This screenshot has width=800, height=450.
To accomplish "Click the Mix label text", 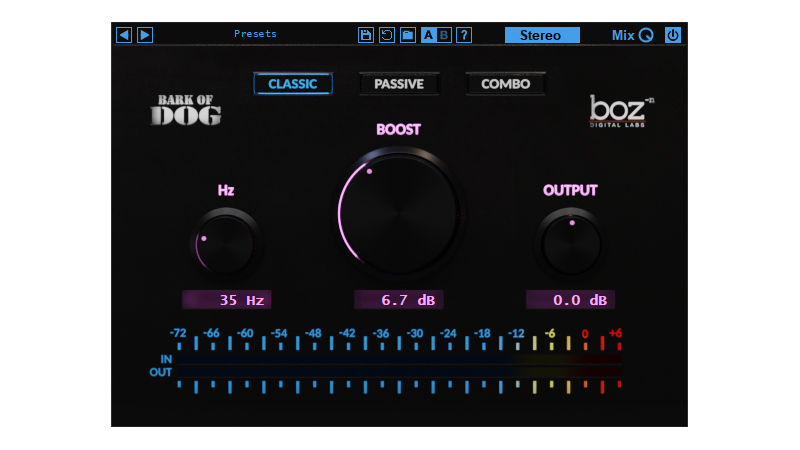I will coord(623,35).
